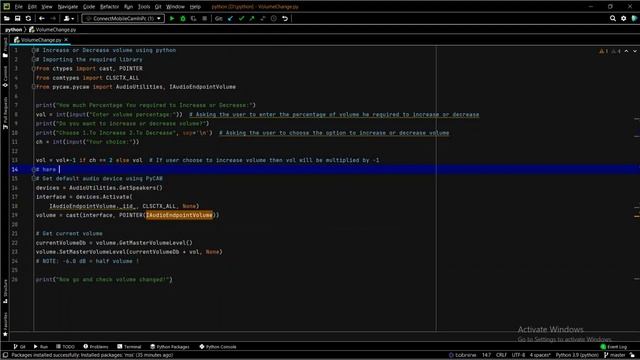The image size is (640, 360).
Task: Open the Terminal tool window tab
Action: pos(129,347)
